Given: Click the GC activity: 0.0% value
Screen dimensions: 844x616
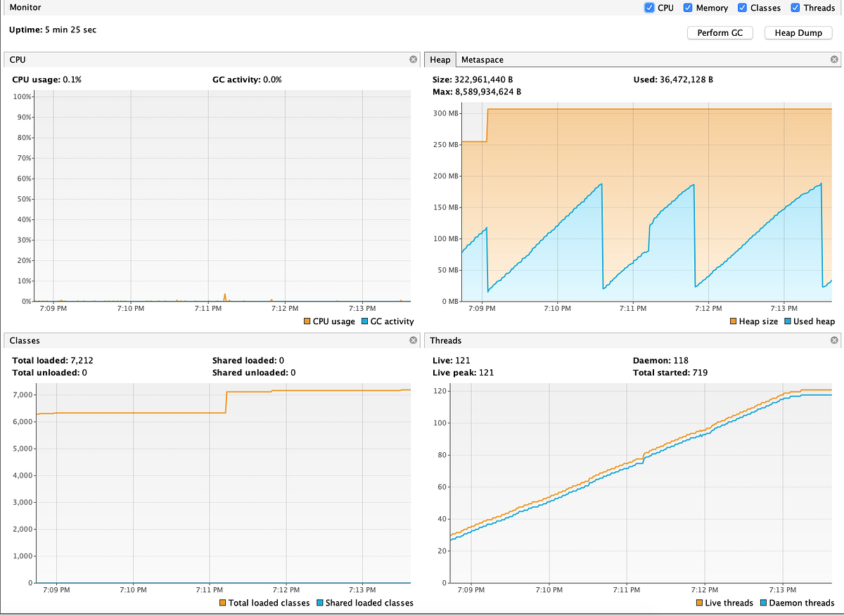Looking at the screenshot, I should pyautogui.click(x=247, y=79).
